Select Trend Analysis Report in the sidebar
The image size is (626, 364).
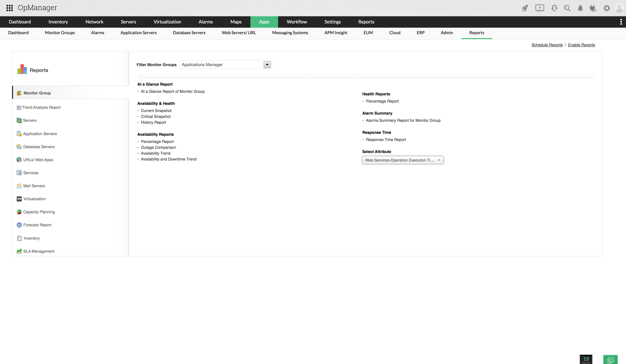click(x=41, y=107)
